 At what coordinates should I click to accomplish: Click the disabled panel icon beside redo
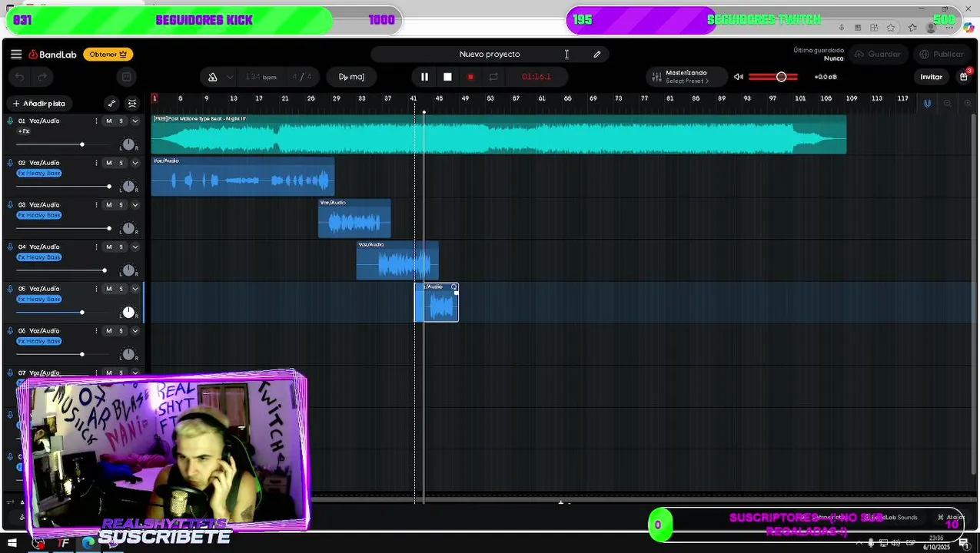tap(126, 77)
